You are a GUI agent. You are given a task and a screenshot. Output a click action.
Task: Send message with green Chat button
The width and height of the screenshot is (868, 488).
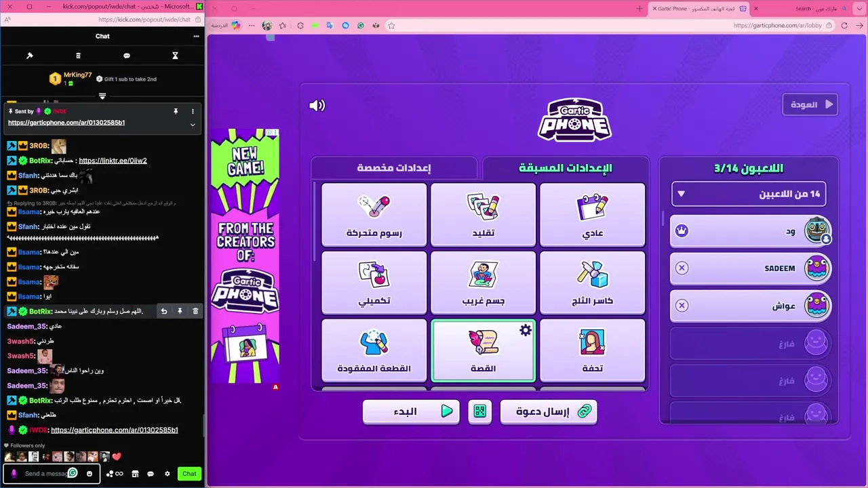[x=190, y=474]
